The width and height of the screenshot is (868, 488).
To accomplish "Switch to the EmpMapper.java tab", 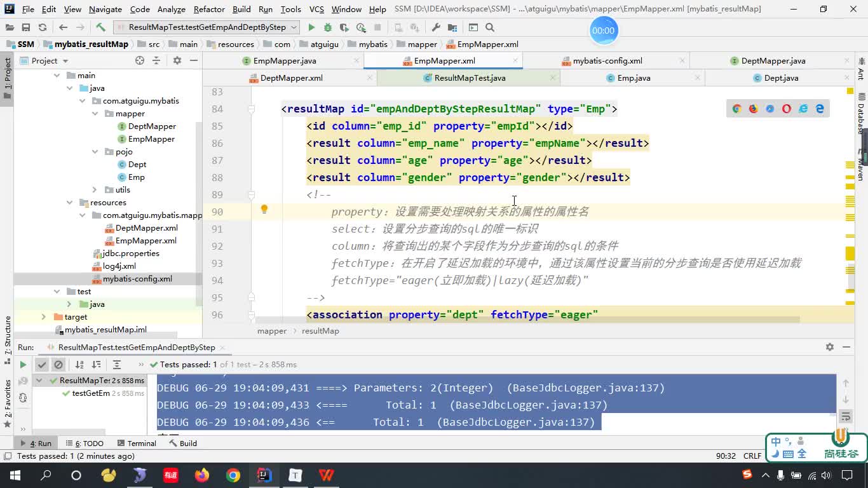I will pyautogui.click(x=284, y=61).
